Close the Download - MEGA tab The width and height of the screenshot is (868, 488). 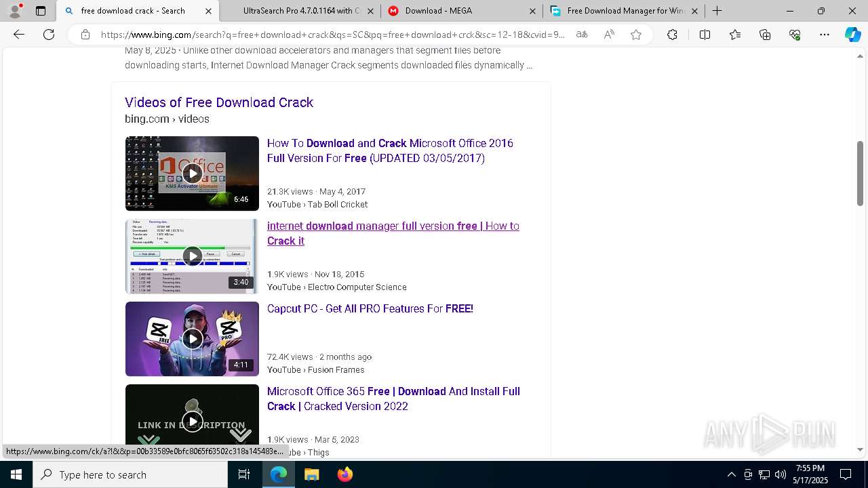(x=532, y=11)
